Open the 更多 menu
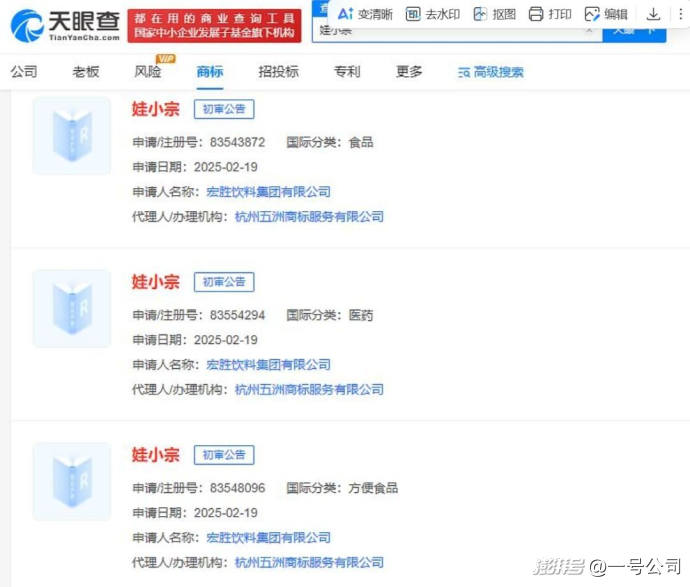The height and width of the screenshot is (587, 690). 409,71
